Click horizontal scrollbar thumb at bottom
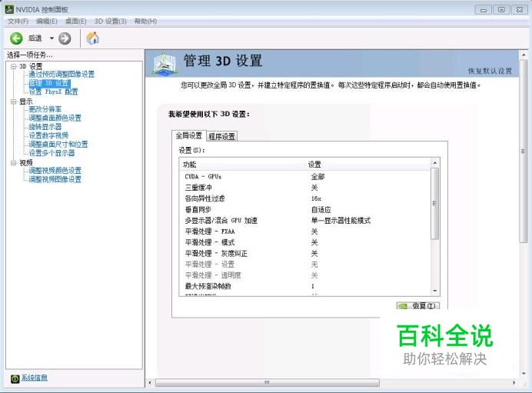The height and width of the screenshot is (393, 532). click(x=268, y=383)
